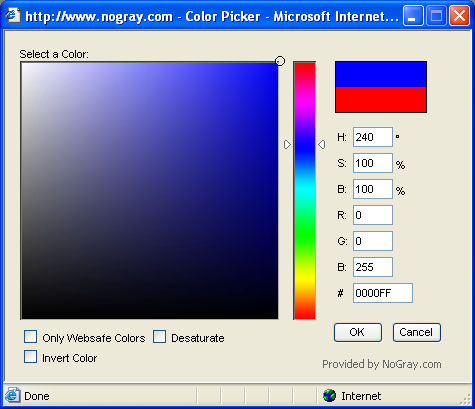The image size is (475, 409).
Task: Select the original red color swatch
Action: (381, 100)
